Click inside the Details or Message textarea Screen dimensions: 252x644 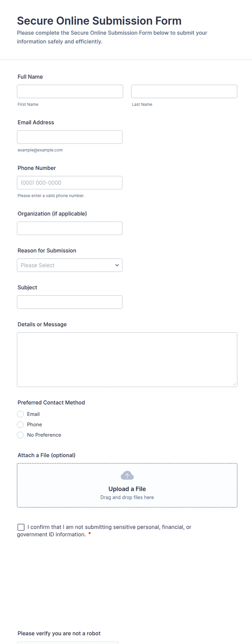[x=127, y=360]
